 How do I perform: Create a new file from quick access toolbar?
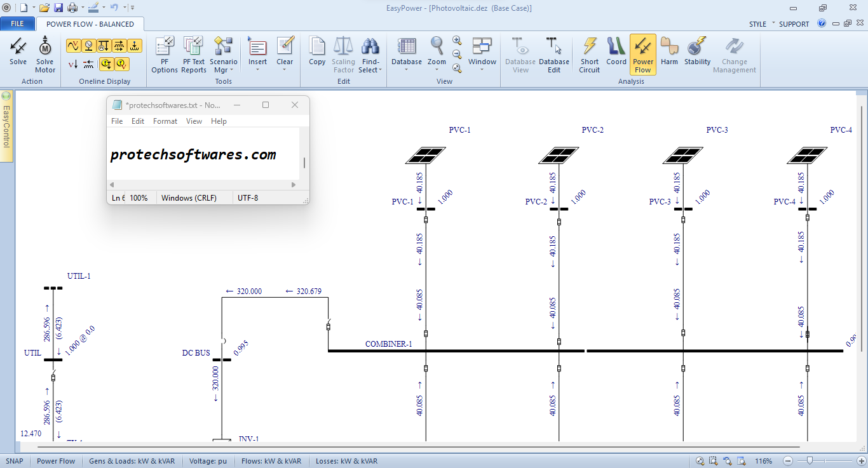point(24,8)
